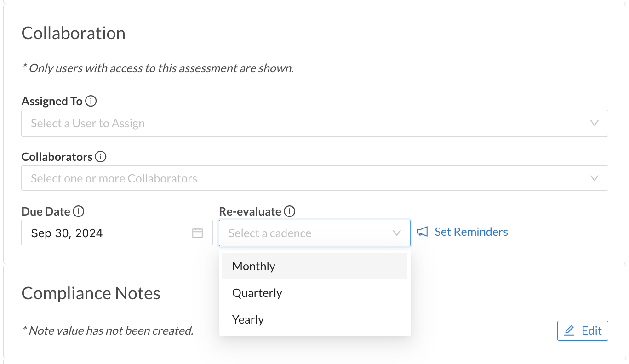This screenshot has width=629, height=364.
Task: Click the pencil icon in Compliance Notes
Action: [569, 330]
